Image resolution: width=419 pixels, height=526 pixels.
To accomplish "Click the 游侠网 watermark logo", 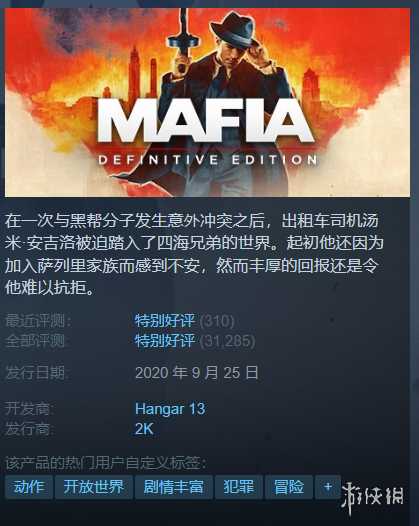I will (x=372, y=497).
